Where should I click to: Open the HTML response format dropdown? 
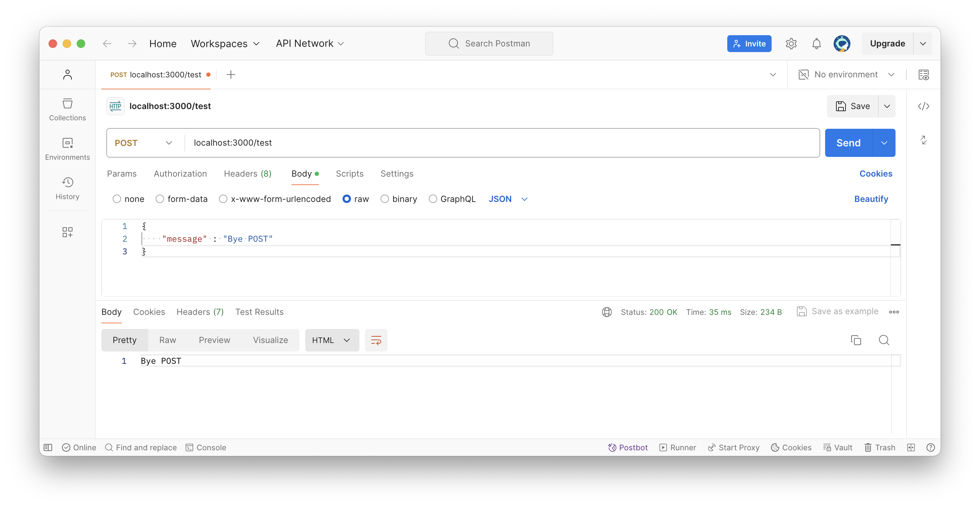coord(332,340)
